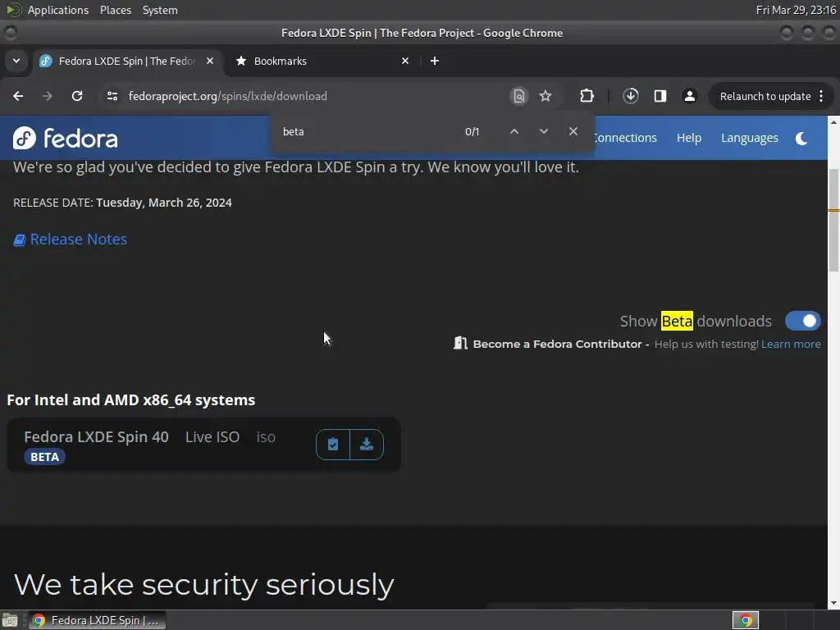Open the Chrome downloads icon
The height and width of the screenshot is (630, 840).
pos(631,96)
